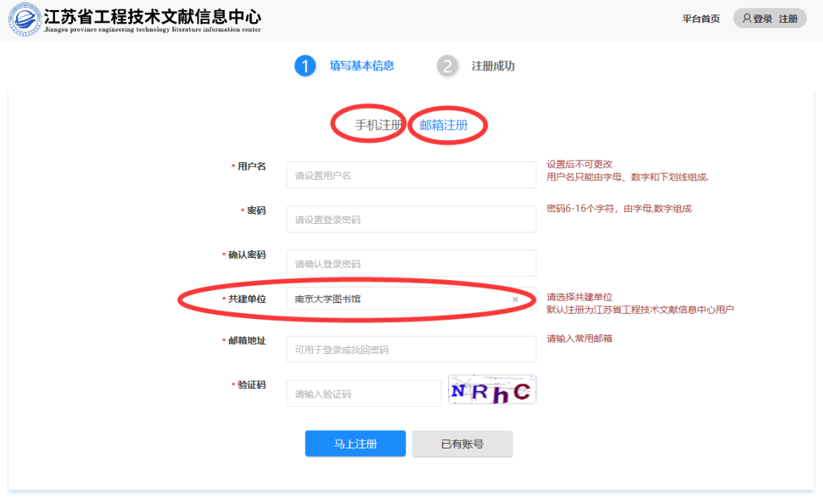823x504 pixels.
Task: Click the 注册 link in the header
Action: click(788, 18)
